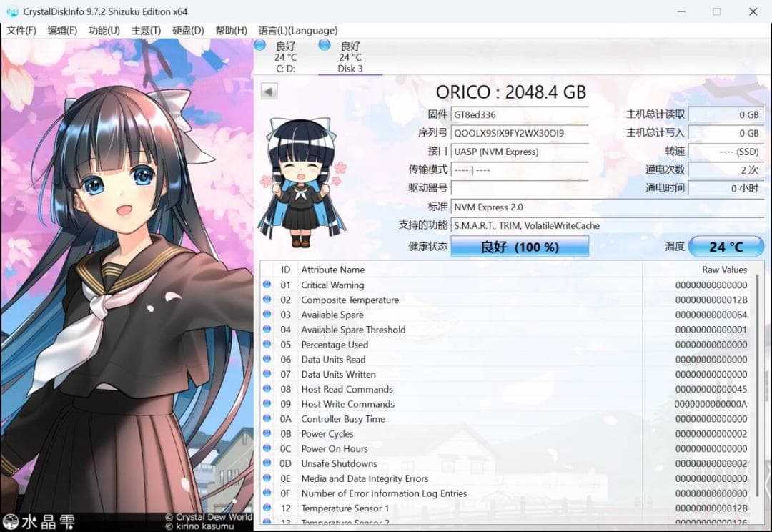Screen dimensions: 772x532
Task: Click the supported features field S.M.A.R.T., TRIM
Action: 608,226
